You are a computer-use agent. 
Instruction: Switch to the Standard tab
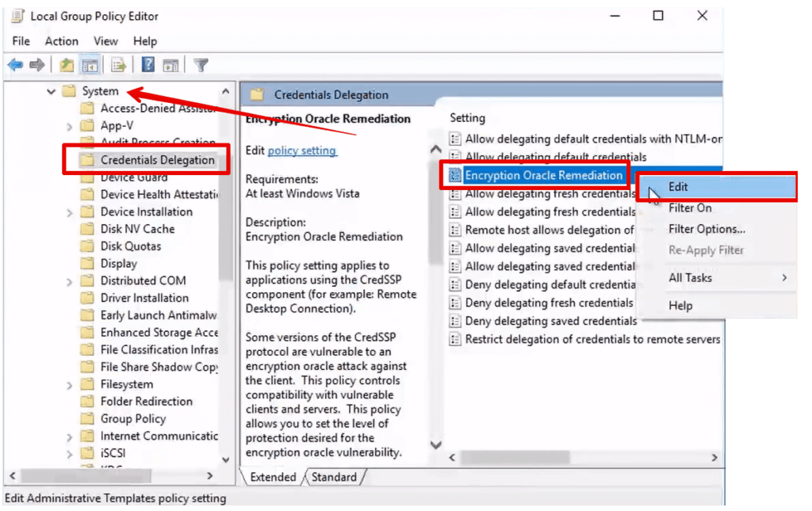click(x=335, y=477)
